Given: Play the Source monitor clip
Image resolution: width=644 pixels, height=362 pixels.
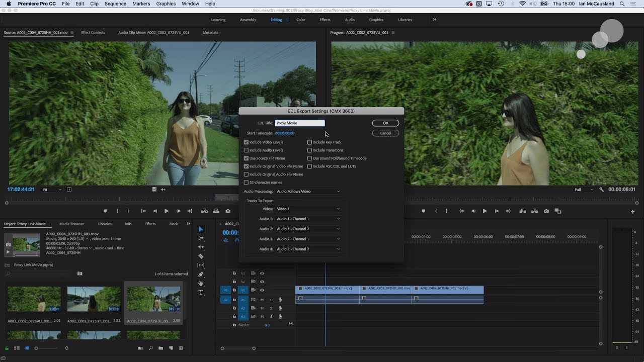Looking at the screenshot, I should 167,211.
